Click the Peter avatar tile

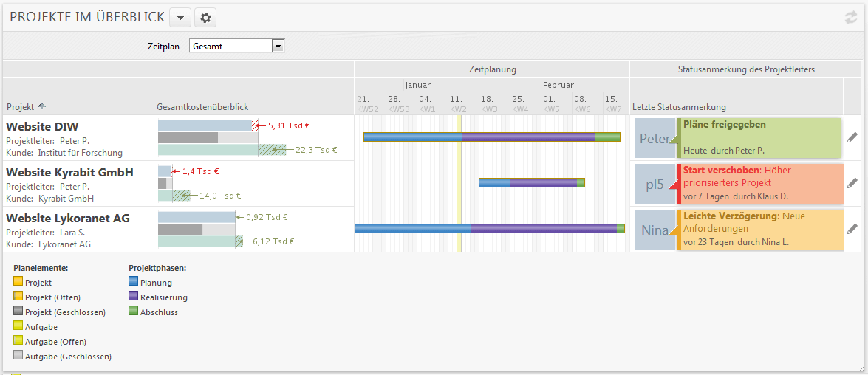pos(655,138)
